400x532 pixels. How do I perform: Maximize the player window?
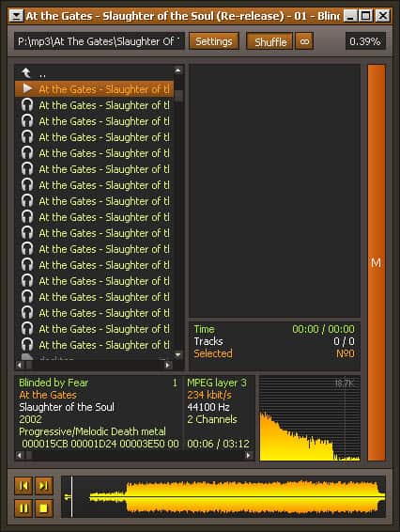pos(366,16)
